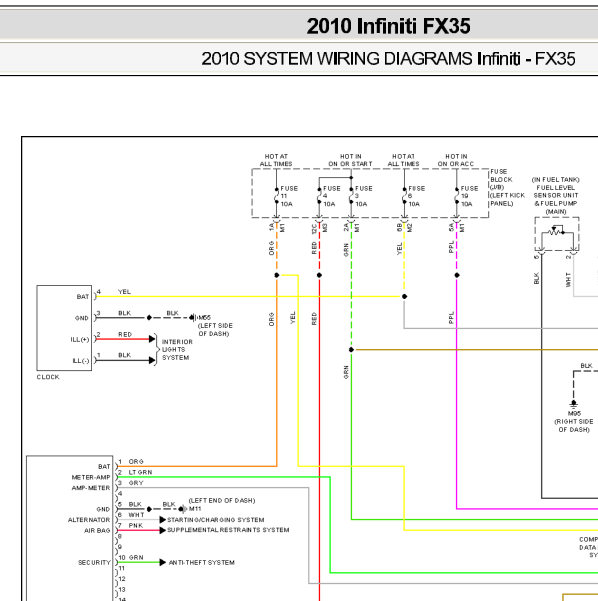
Task: Click the 'ILL(-)' terminal on the clock
Action: (80, 361)
